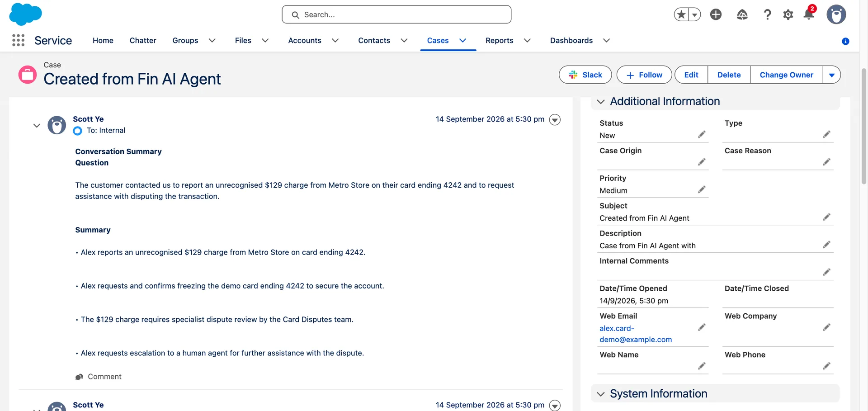Edit the Web Company pencil icon
This screenshot has height=411, width=868.
pyautogui.click(x=826, y=327)
